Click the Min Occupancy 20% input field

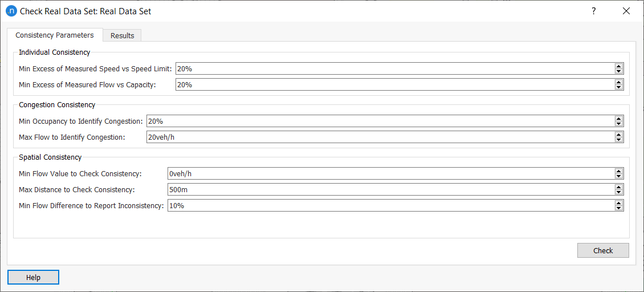[x=379, y=121]
